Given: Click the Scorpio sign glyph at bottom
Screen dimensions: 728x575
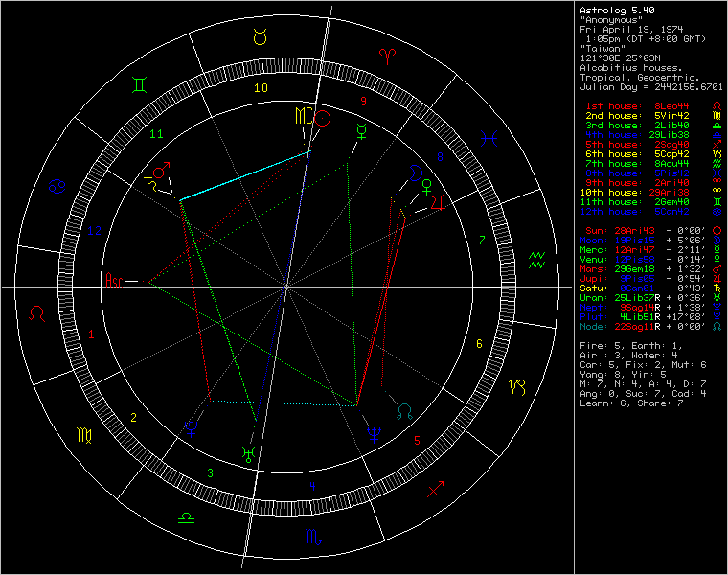Looking at the screenshot, I should click(x=314, y=537).
